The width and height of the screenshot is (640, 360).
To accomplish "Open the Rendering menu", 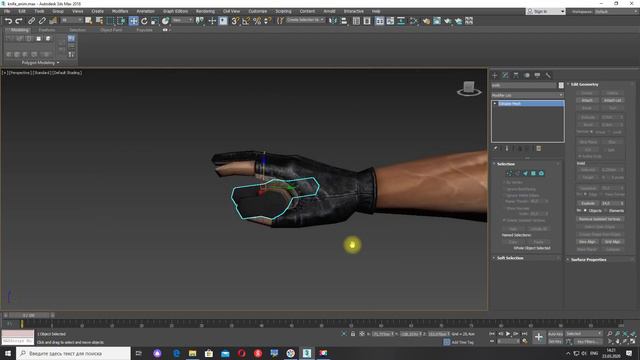I will [x=205, y=11].
